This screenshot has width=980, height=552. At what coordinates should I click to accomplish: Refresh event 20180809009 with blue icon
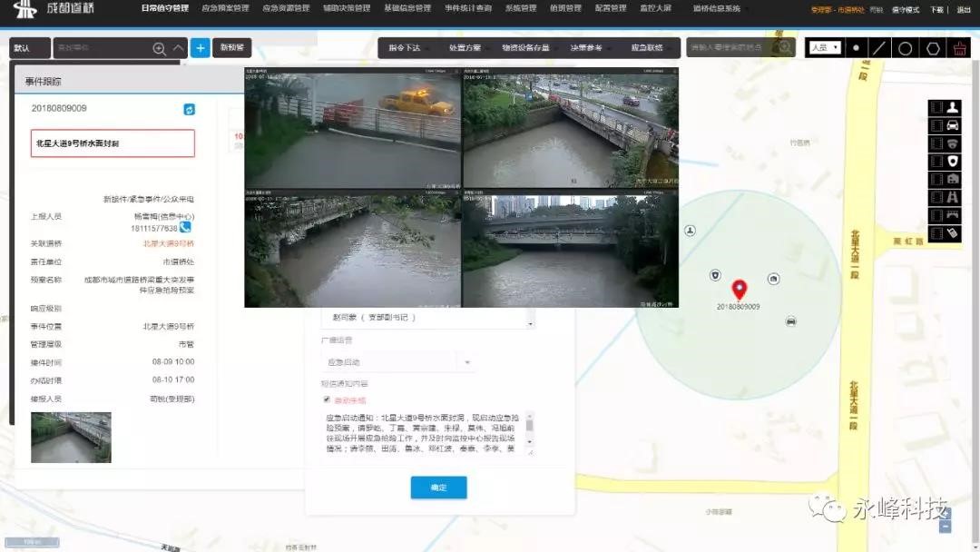[x=190, y=109]
